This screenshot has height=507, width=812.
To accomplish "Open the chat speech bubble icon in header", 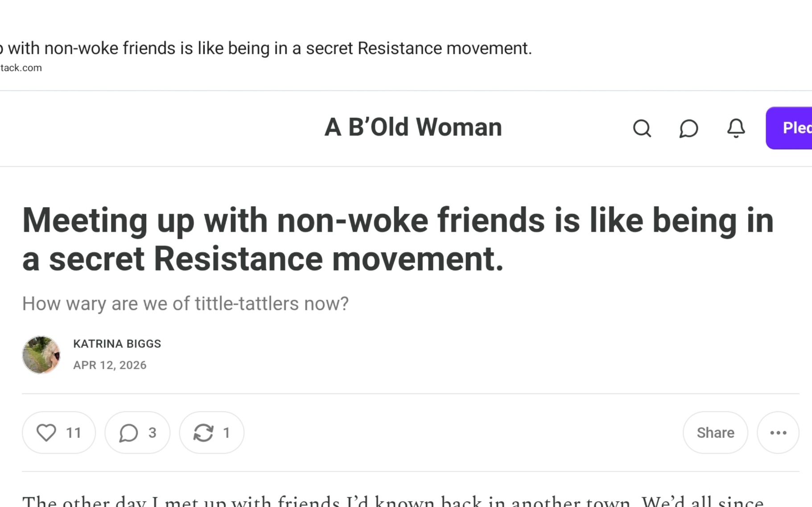I will click(688, 128).
